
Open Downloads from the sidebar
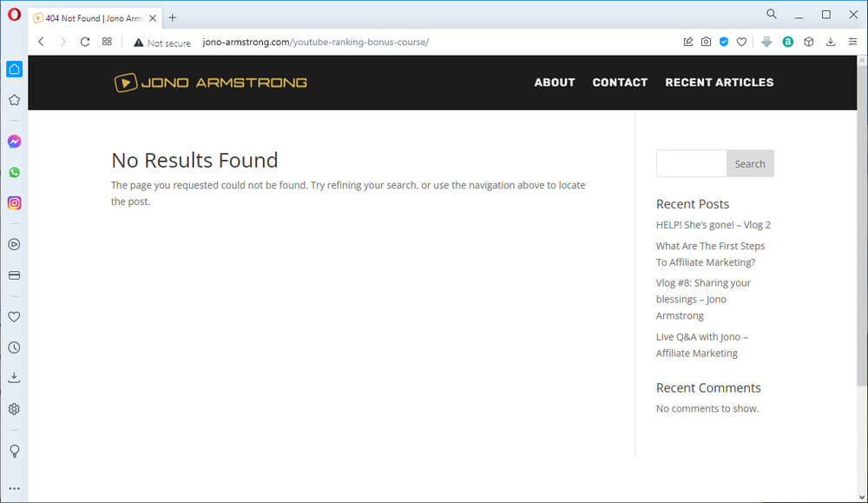(x=15, y=378)
